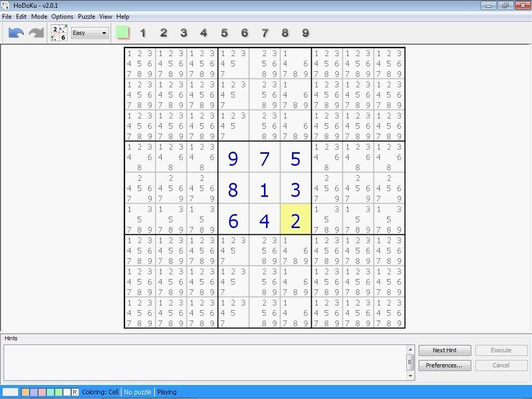This screenshot has height=399, width=532.
Task: Select the cell with big digit 8
Action: coord(233,188)
